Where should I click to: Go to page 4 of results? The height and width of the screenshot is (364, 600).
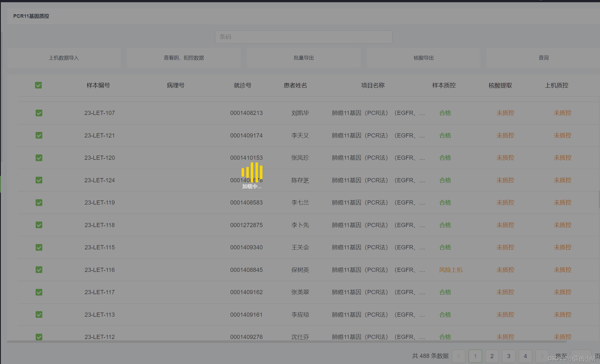pyautogui.click(x=525, y=356)
